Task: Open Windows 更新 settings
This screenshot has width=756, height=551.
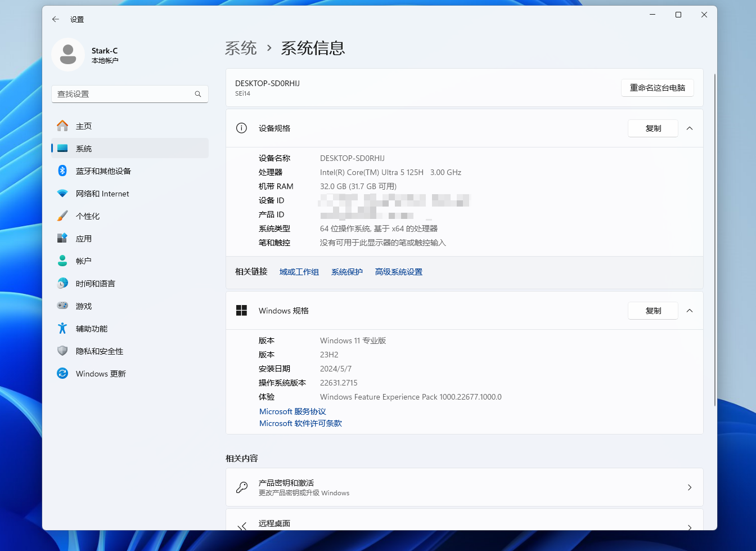Action: click(130, 374)
